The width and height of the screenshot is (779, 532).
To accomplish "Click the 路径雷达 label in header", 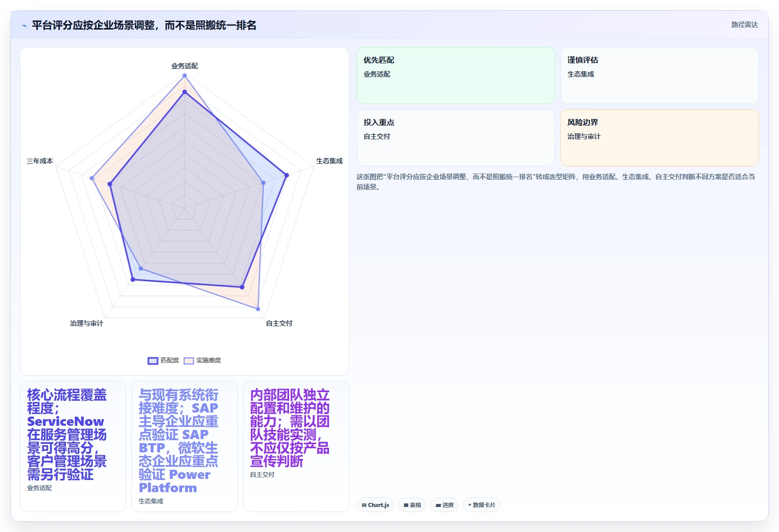I will pos(744,25).
